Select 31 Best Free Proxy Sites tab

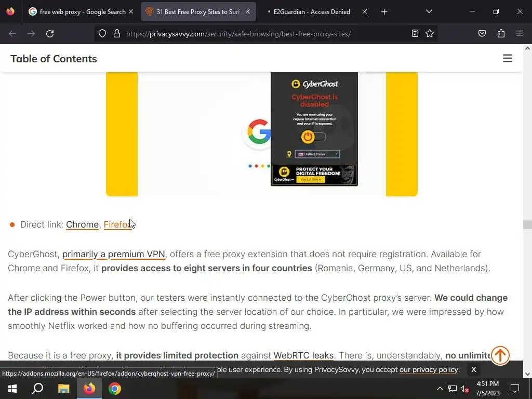pyautogui.click(x=198, y=12)
